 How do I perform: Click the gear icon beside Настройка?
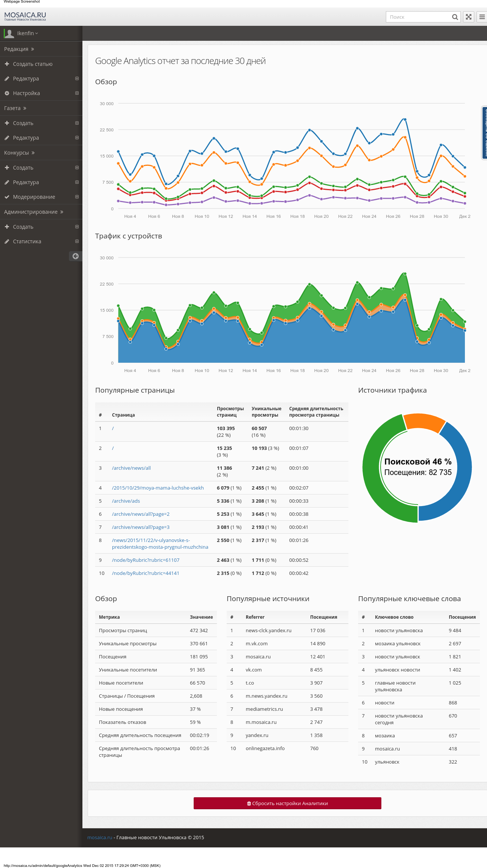[7, 93]
